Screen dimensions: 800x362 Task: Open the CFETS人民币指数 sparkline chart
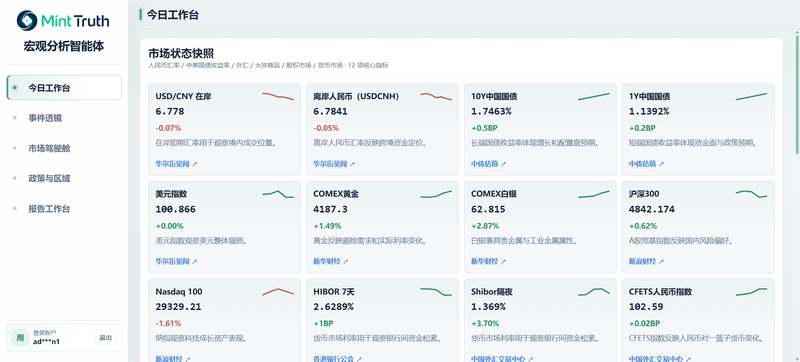click(x=752, y=292)
